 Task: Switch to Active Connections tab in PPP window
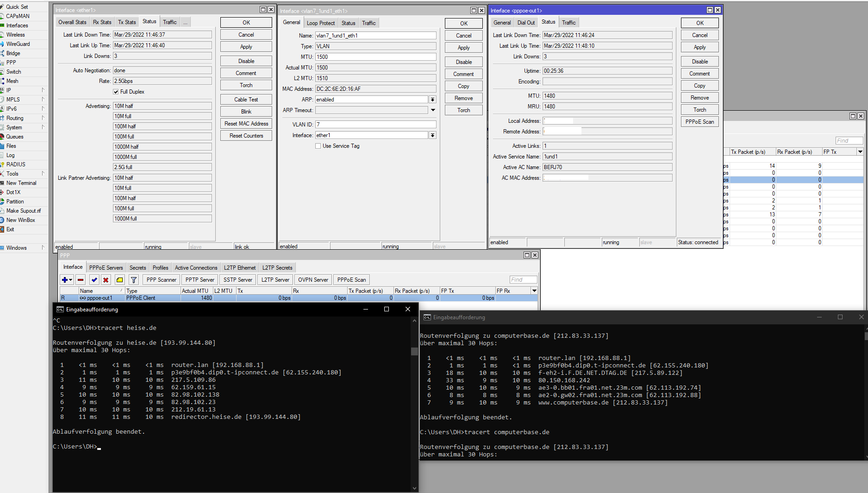(196, 268)
